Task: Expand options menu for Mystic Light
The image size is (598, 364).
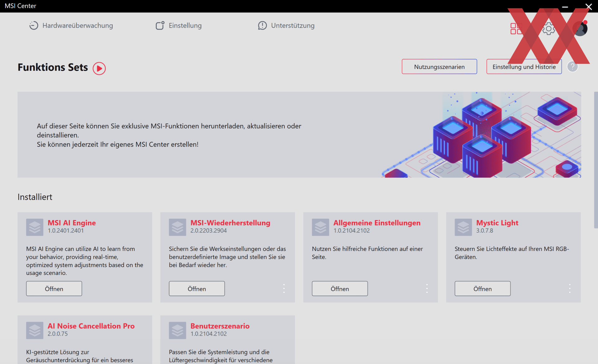Action: [570, 289]
